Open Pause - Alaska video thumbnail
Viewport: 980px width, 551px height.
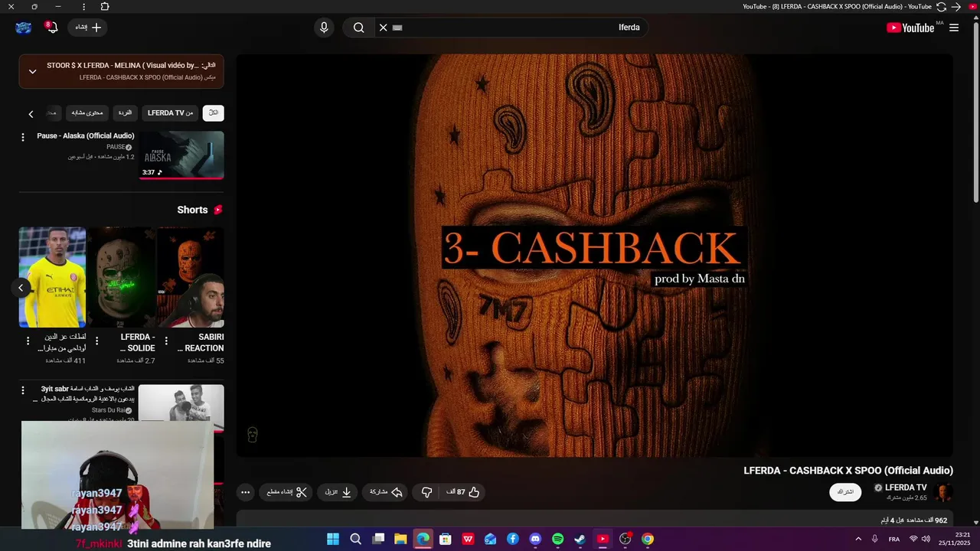click(181, 155)
